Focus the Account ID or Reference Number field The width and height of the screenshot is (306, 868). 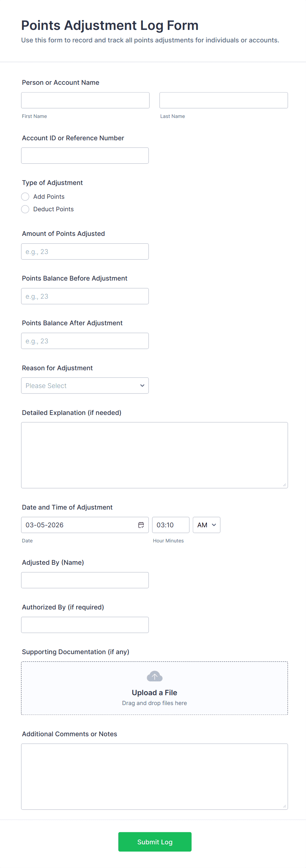85,156
